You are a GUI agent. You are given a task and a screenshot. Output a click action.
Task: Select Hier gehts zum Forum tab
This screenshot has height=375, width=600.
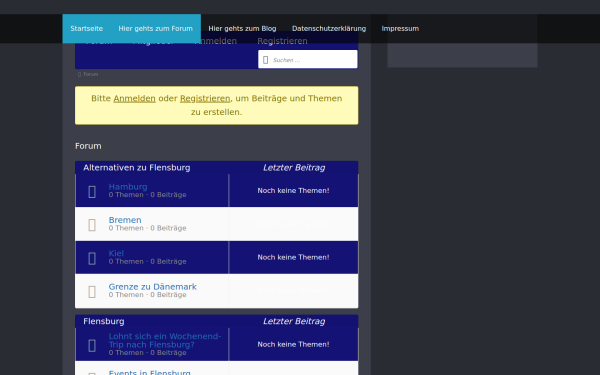pyautogui.click(x=155, y=29)
